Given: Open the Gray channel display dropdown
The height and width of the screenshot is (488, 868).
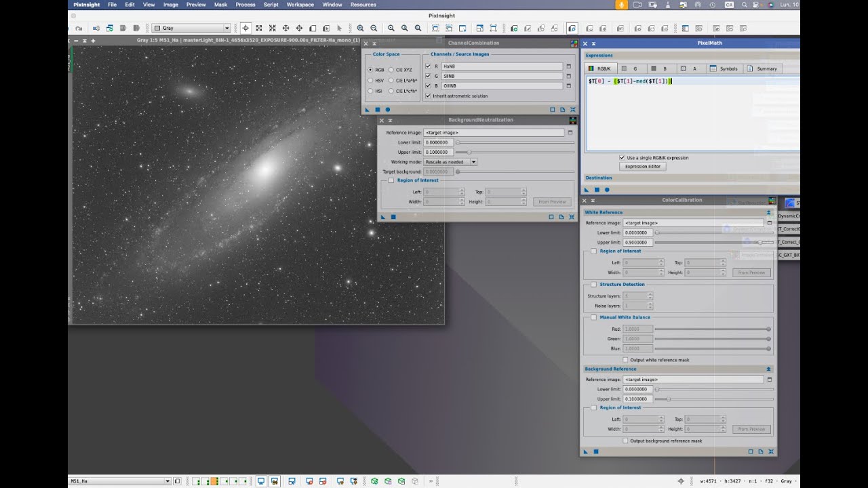Looking at the screenshot, I should point(191,28).
